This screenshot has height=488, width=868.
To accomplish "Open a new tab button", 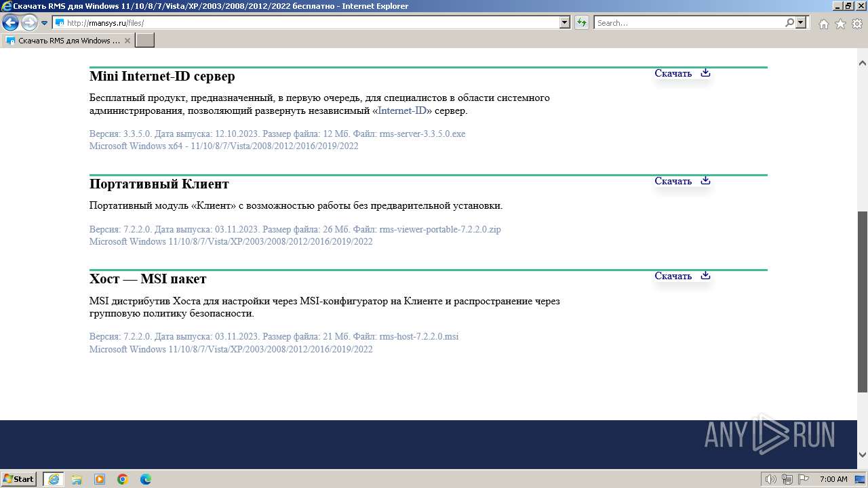I will point(145,41).
